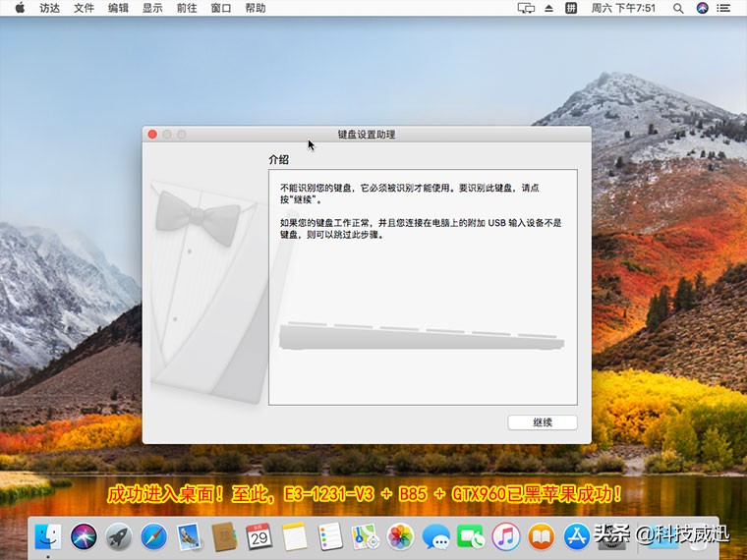This screenshot has width=747, height=560.
Task: Click the eject icon in menu bar
Action: [548, 8]
